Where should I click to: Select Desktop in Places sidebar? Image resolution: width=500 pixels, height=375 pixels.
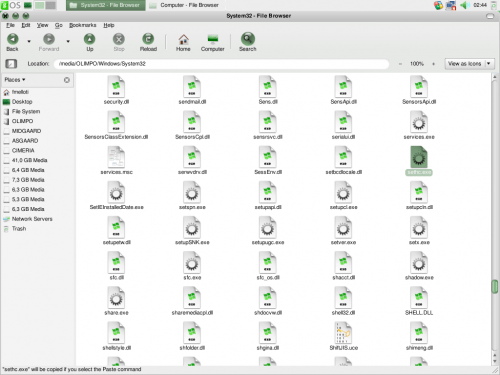pos(18,102)
